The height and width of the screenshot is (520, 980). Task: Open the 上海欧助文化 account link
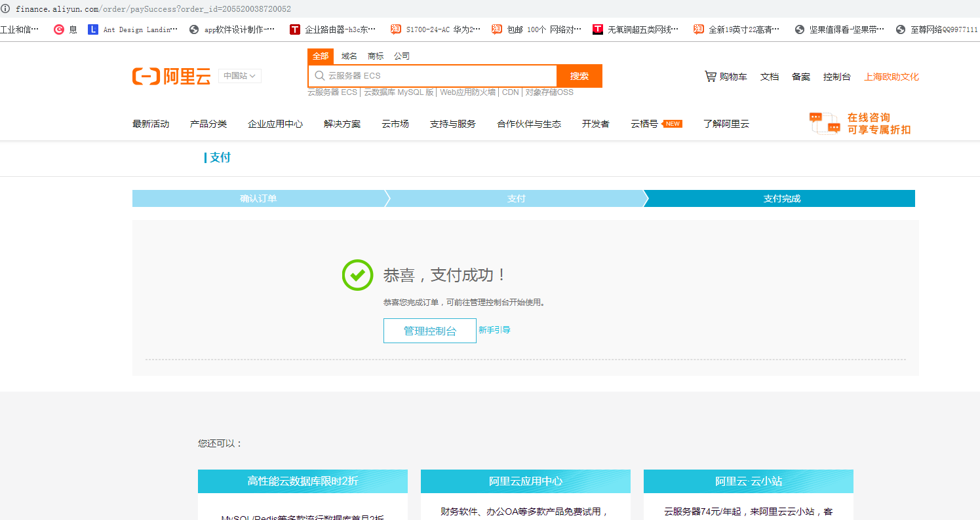pos(892,77)
